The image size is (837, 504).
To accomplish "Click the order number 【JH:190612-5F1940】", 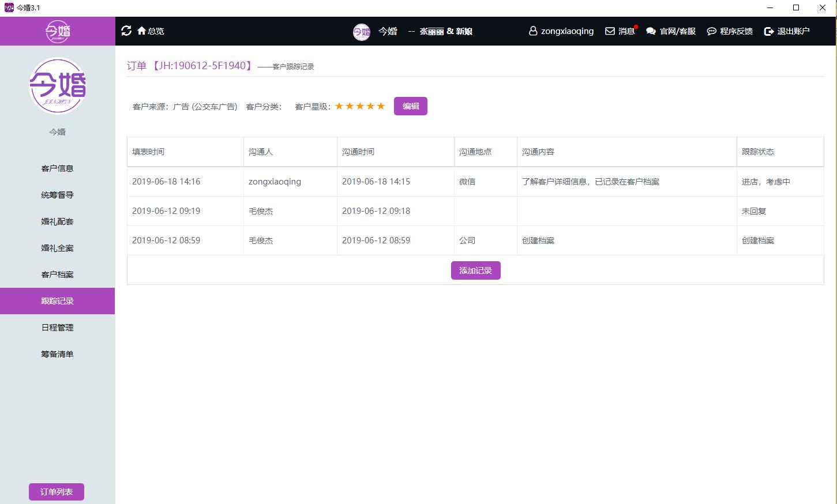I will (202, 66).
